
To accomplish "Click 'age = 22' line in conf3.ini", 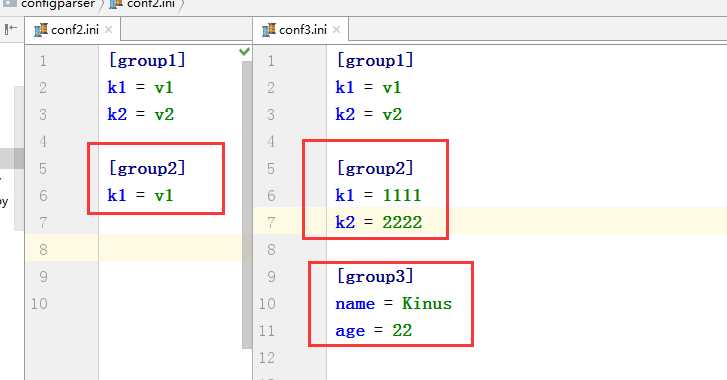I will click(x=374, y=330).
